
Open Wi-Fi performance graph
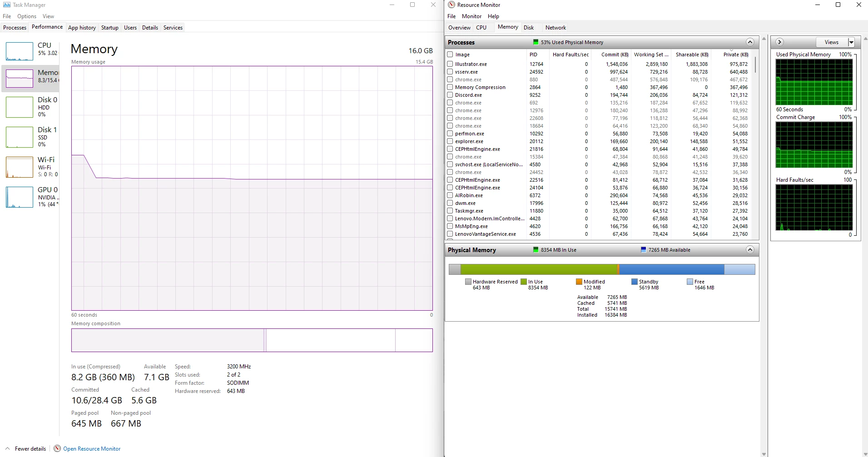tap(20, 167)
